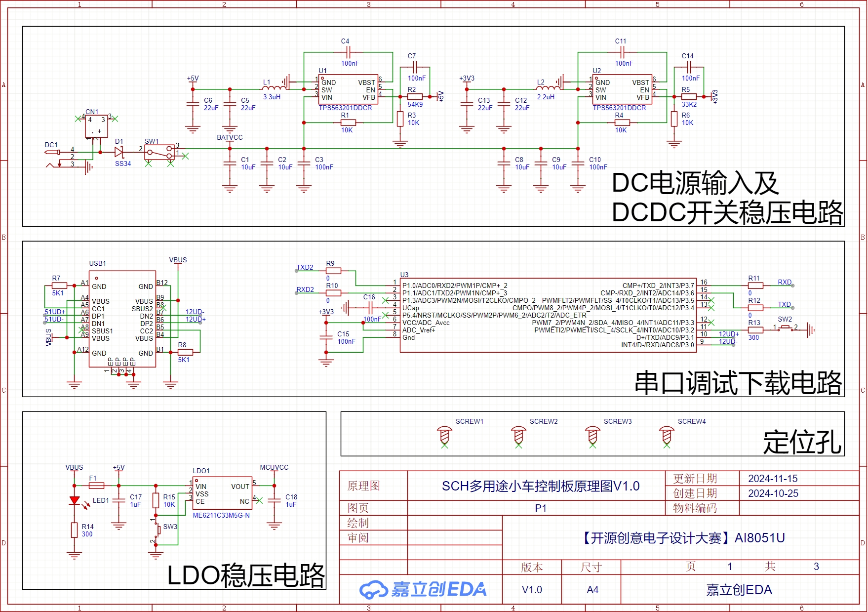Select the TPS563201DDCR label under U1

coord(345,108)
